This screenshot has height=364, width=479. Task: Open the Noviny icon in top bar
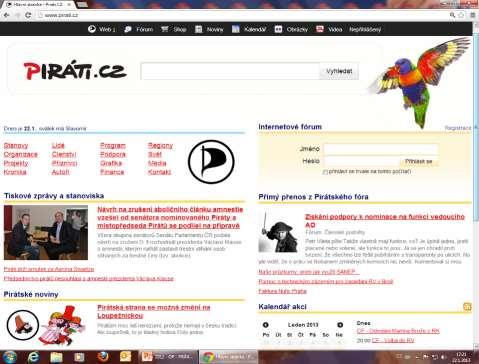click(199, 29)
